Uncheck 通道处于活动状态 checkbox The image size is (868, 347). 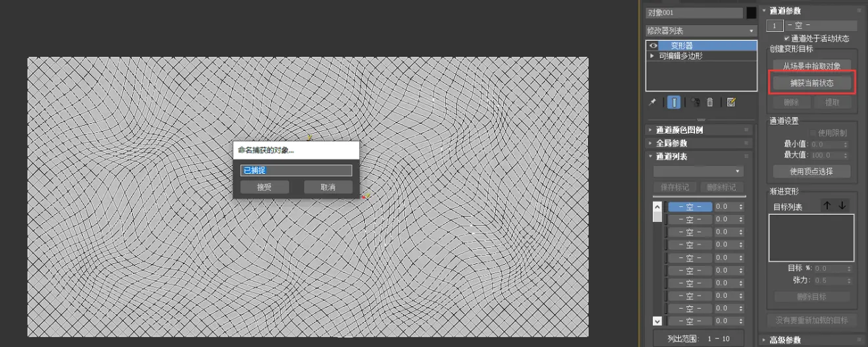[786, 38]
